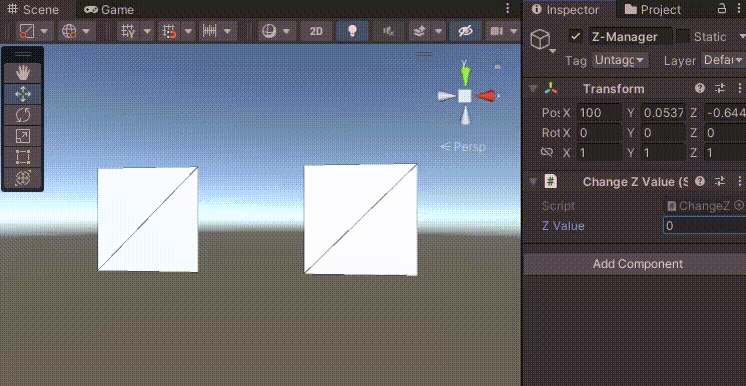Select the left white quad in Scene
This screenshot has width=746, height=386.
147,219
